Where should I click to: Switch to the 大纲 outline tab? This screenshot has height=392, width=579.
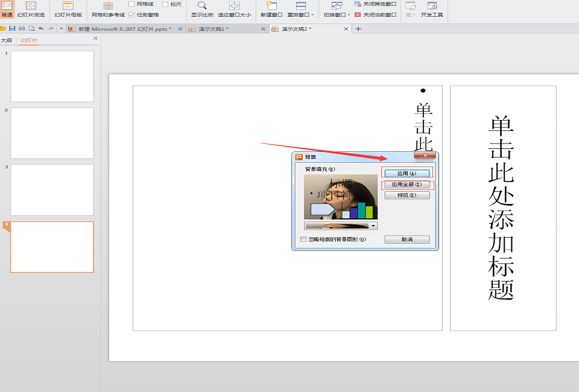pyautogui.click(x=7, y=40)
